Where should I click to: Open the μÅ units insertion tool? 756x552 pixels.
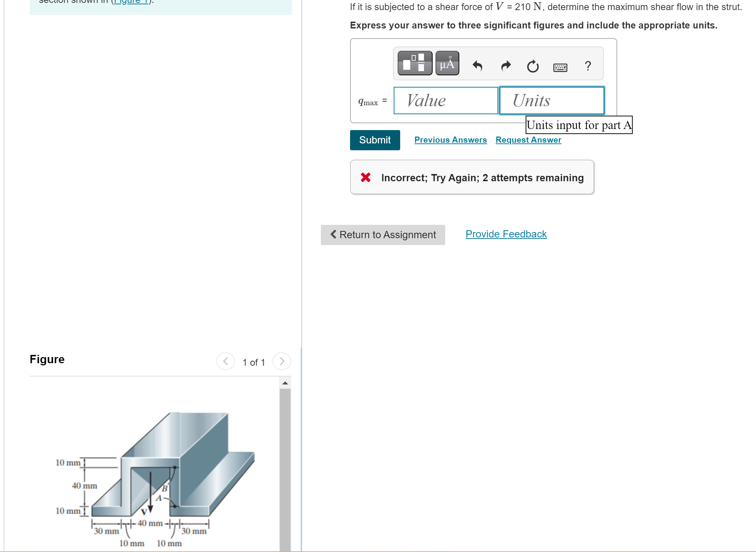447,63
